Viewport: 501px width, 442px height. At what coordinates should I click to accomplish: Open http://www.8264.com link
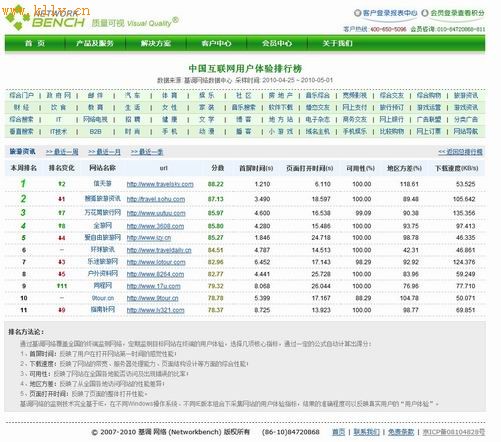click(x=155, y=274)
